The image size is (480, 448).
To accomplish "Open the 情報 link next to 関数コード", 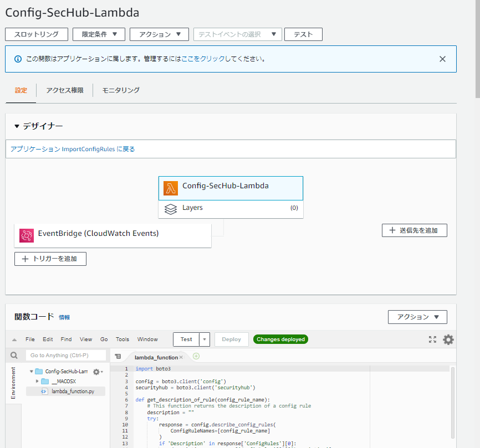I will click(x=64, y=317).
